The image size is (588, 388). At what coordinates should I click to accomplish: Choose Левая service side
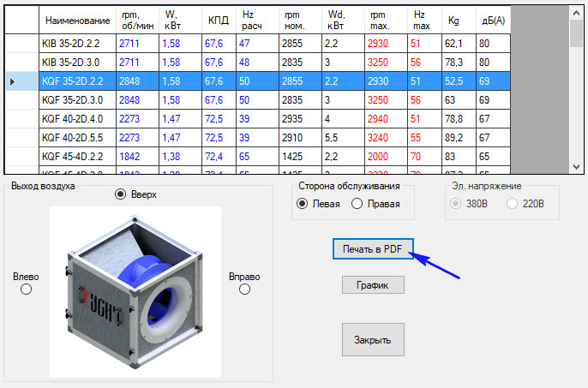(x=302, y=204)
